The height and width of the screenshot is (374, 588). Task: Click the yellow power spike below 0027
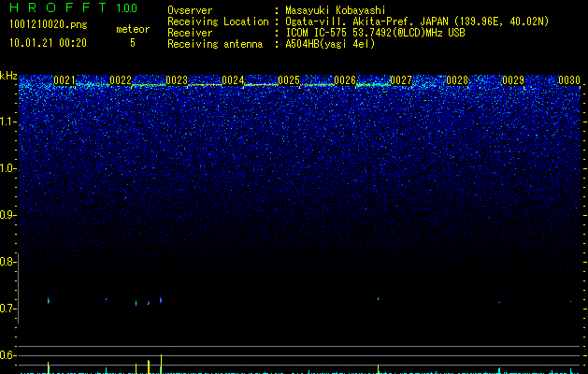tap(378, 368)
